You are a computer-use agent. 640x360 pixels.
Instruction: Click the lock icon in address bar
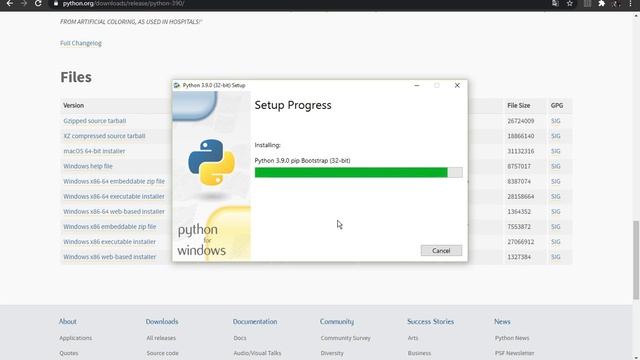click(56, 3)
